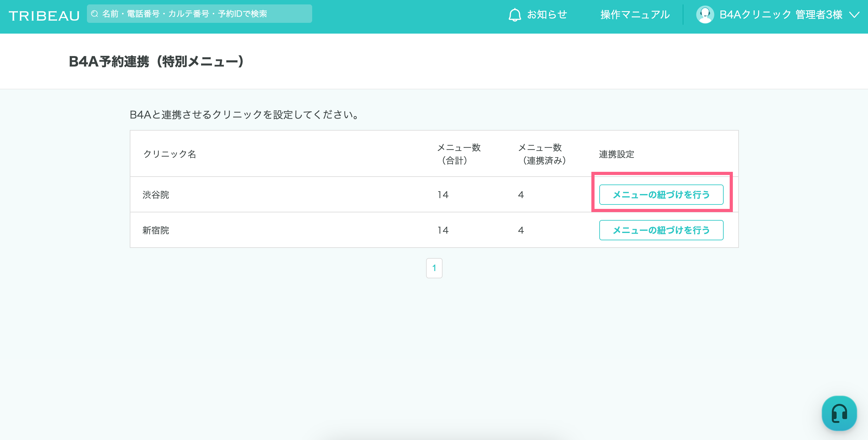Open お知らせ notifications

click(547, 15)
